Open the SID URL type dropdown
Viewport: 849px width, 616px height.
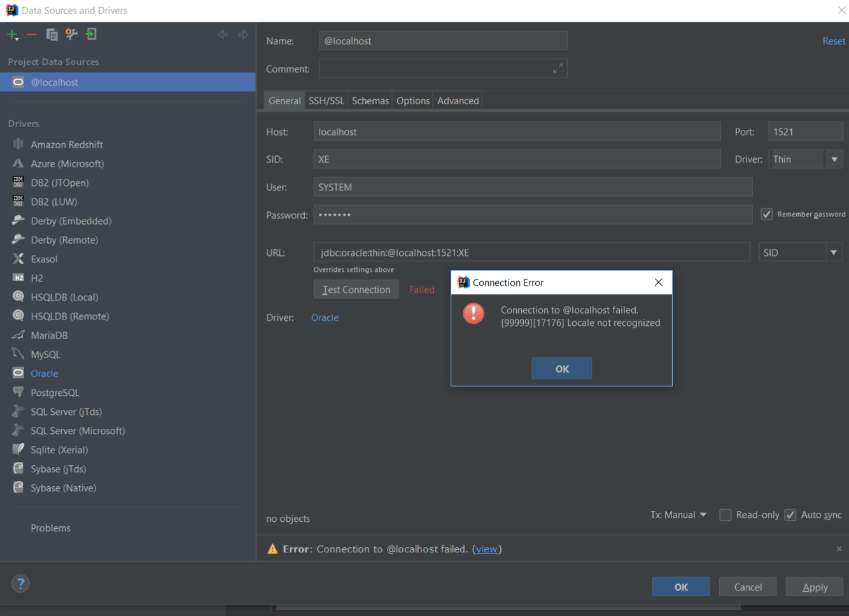click(x=833, y=253)
